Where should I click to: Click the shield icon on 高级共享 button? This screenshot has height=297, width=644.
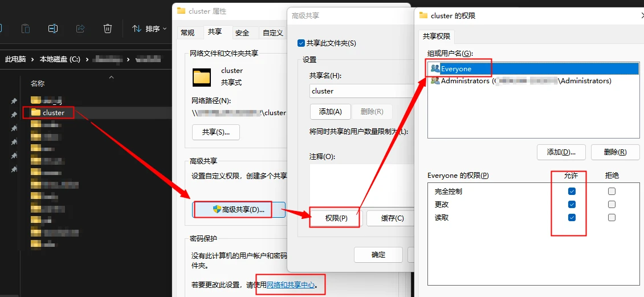click(x=217, y=210)
